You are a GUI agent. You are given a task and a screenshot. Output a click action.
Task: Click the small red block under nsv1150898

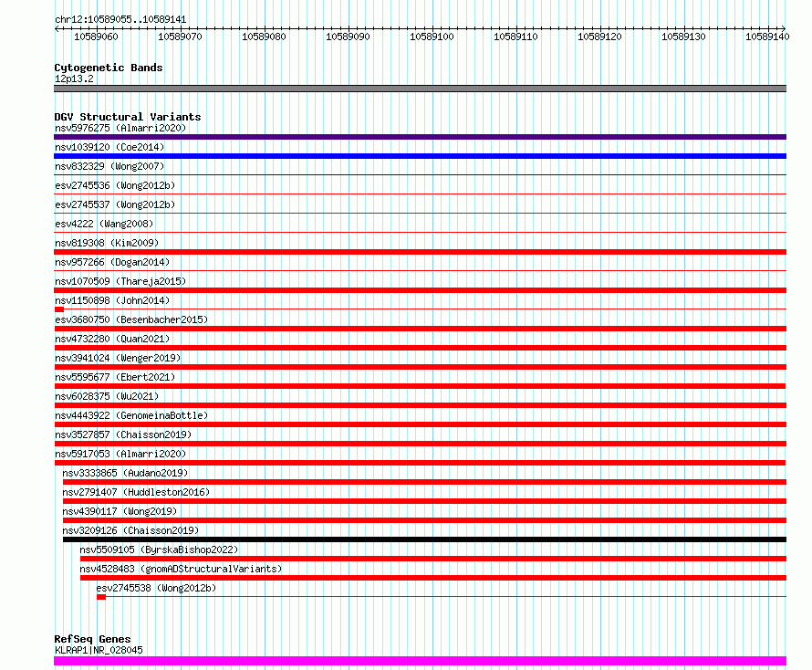coord(59,309)
